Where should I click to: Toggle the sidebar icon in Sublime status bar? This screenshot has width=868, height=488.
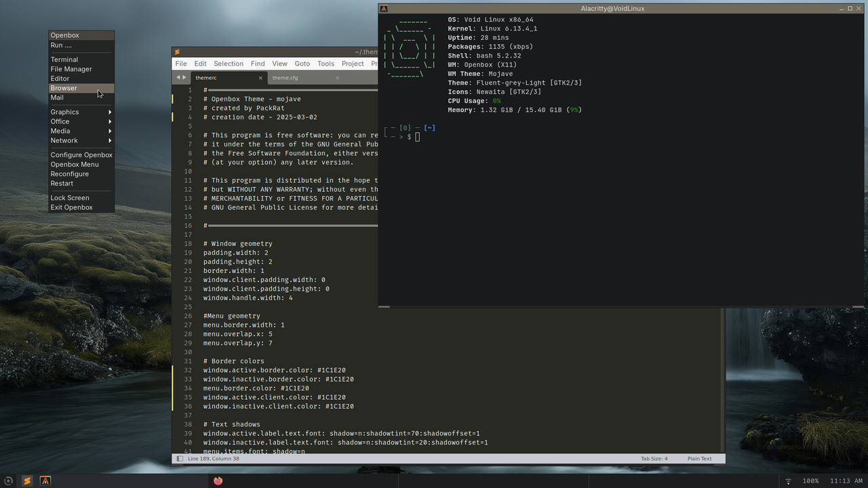pyautogui.click(x=180, y=459)
